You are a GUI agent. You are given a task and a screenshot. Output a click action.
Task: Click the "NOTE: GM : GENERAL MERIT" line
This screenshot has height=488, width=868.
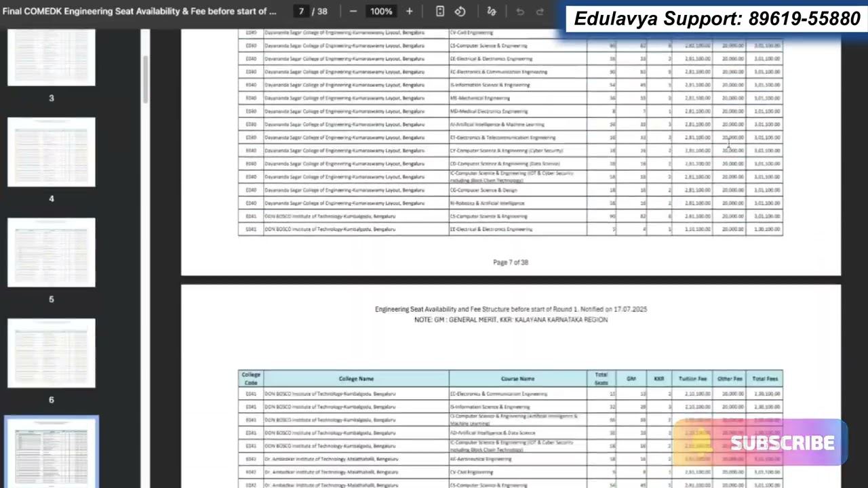point(511,319)
